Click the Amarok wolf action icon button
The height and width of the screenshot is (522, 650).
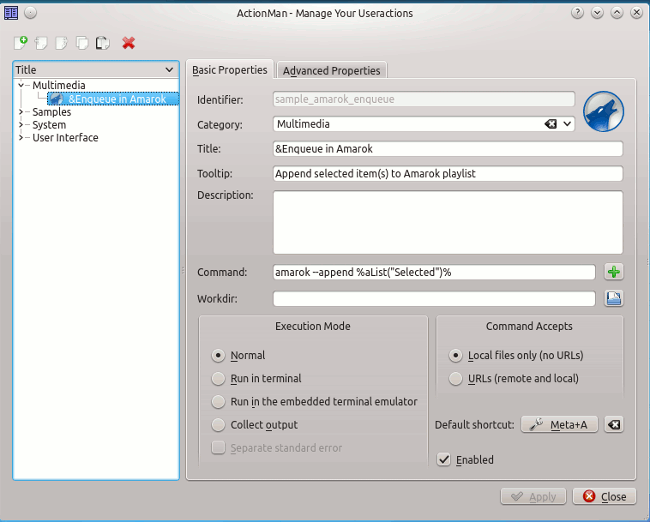(603, 112)
